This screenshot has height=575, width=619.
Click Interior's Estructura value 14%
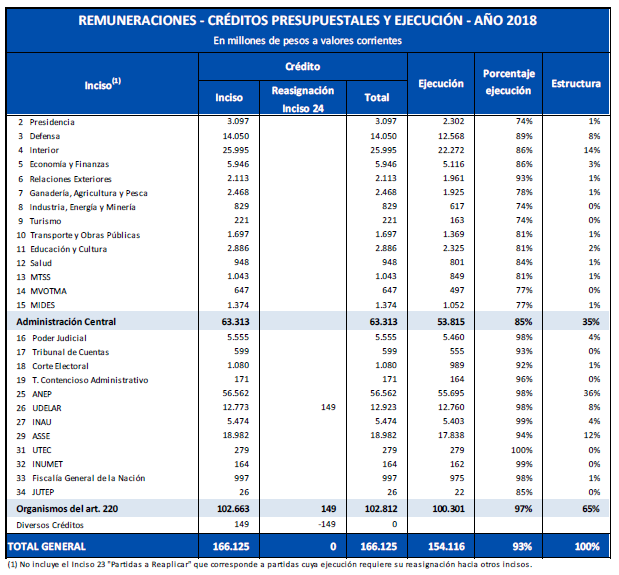591,150
